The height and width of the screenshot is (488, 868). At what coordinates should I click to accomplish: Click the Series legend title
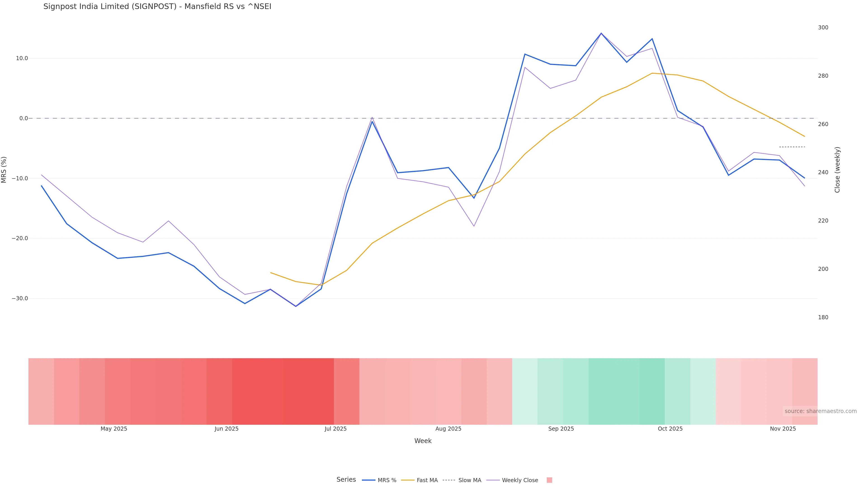coord(346,480)
